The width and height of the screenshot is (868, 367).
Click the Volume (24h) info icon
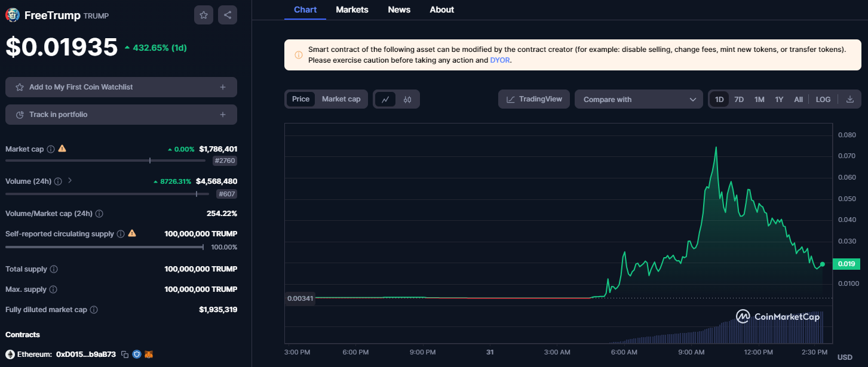[x=58, y=181]
